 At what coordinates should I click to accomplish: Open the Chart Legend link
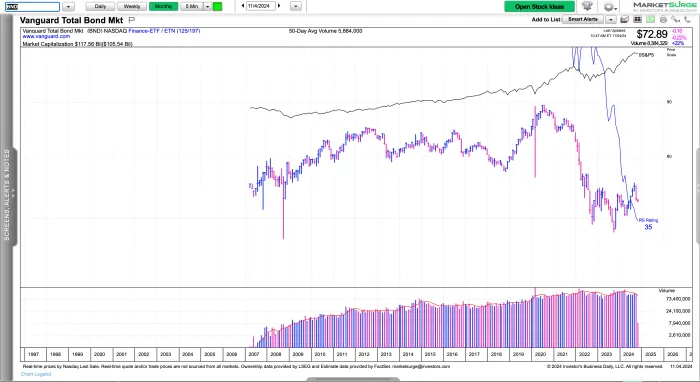point(36,374)
